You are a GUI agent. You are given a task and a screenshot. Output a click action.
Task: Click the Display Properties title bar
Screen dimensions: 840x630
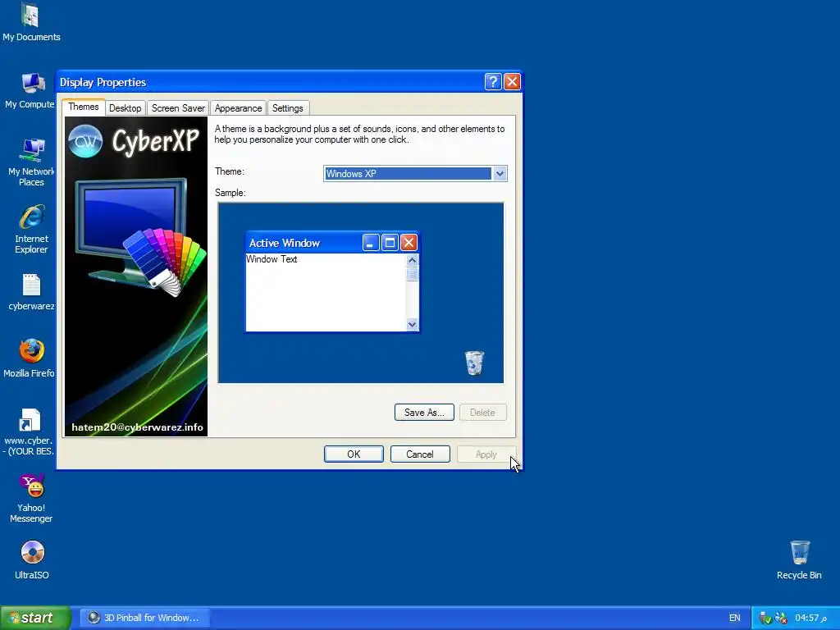[x=290, y=82]
